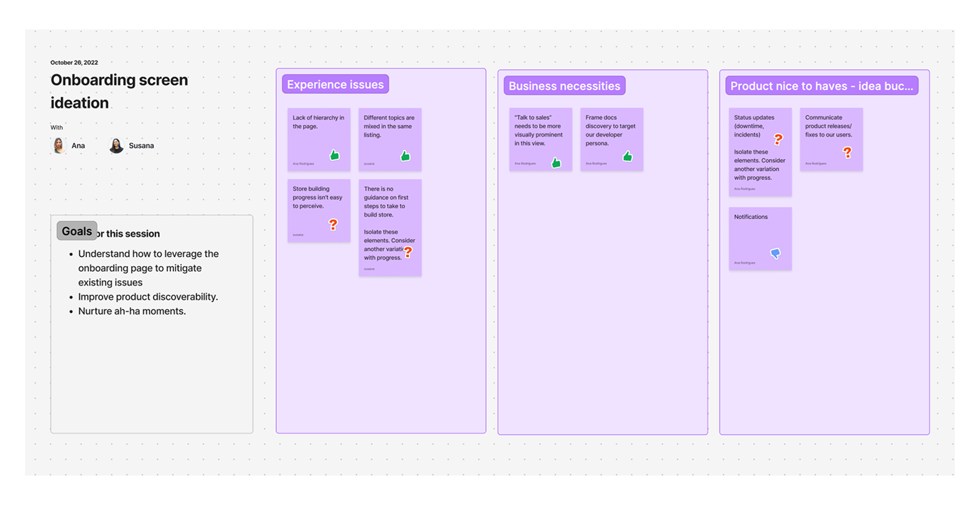
Task: Click thumbs-up on 'Lack of hierarchy' note
Action: 334,155
